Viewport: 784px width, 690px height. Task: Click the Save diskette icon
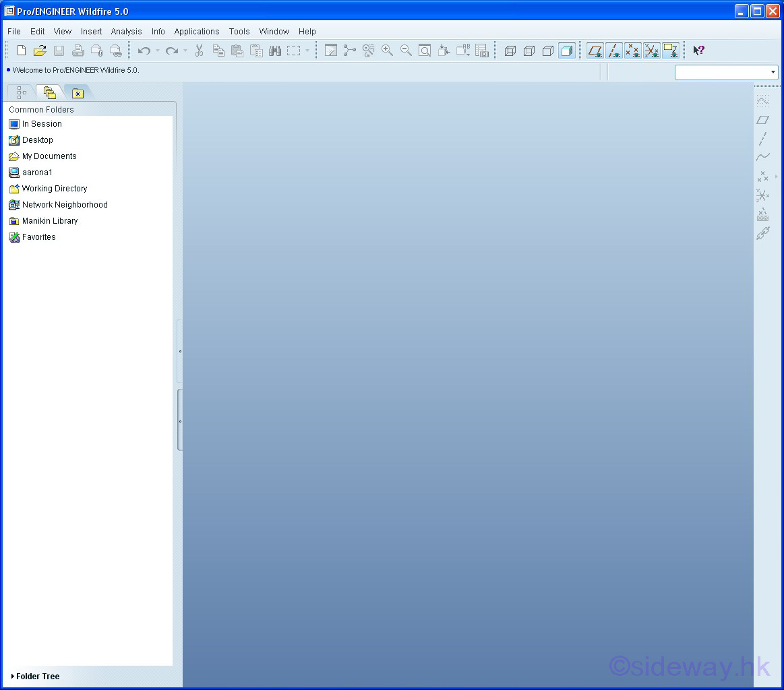coord(59,51)
